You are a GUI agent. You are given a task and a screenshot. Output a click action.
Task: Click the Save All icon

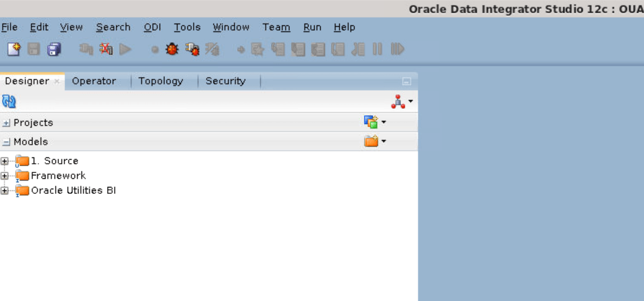[x=54, y=50]
